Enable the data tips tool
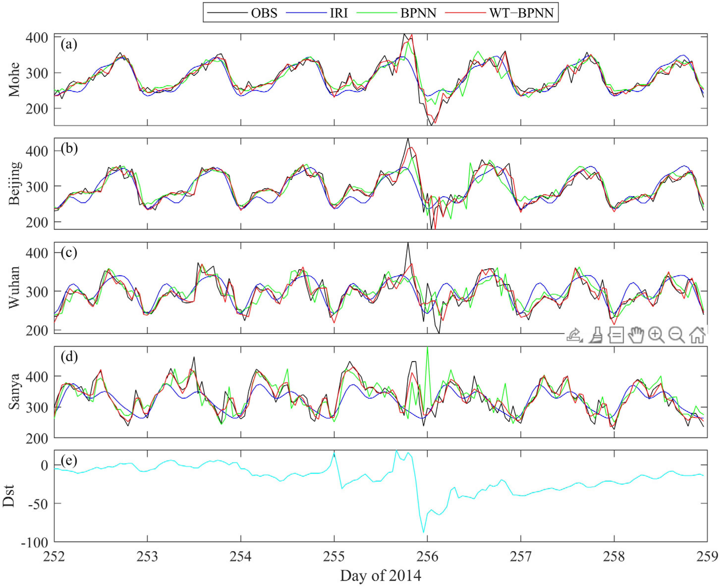720x588 pixels. coord(616,335)
